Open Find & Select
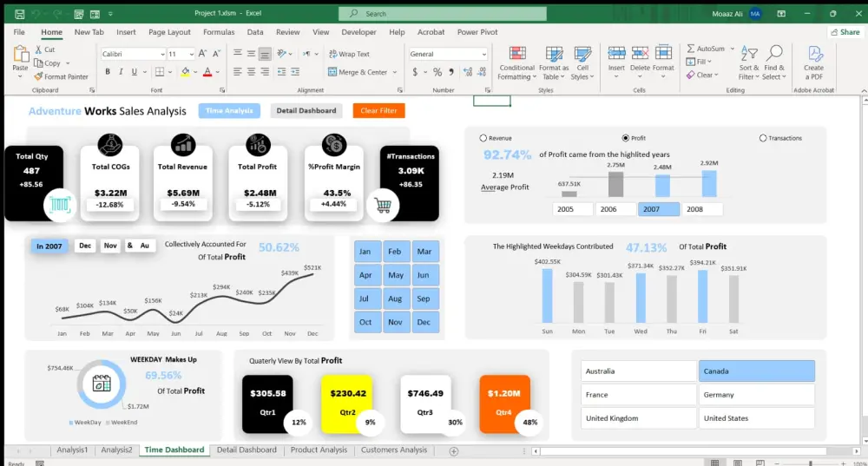Screen dimensions: 868x466 (x=774, y=62)
